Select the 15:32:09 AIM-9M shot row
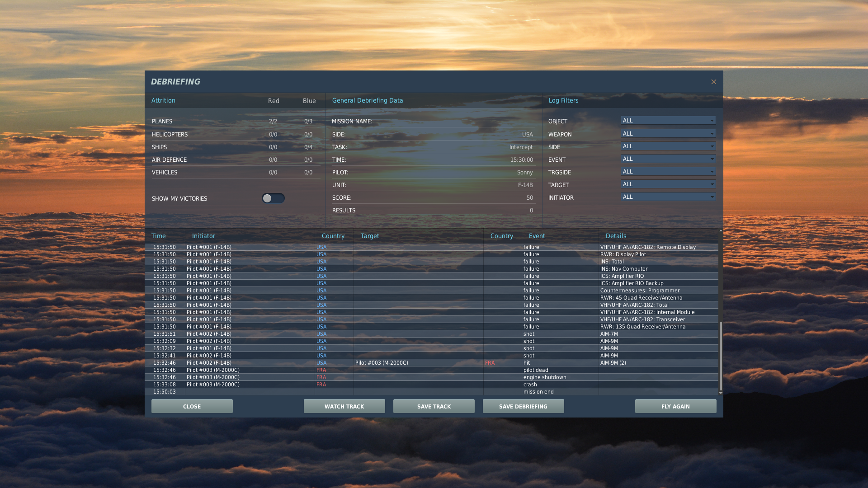Viewport: 868px width, 488px height. tap(431, 341)
